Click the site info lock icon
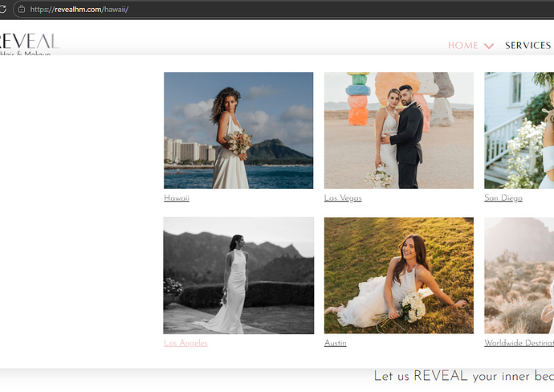This screenshot has width=554, height=392. pyautogui.click(x=22, y=9)
